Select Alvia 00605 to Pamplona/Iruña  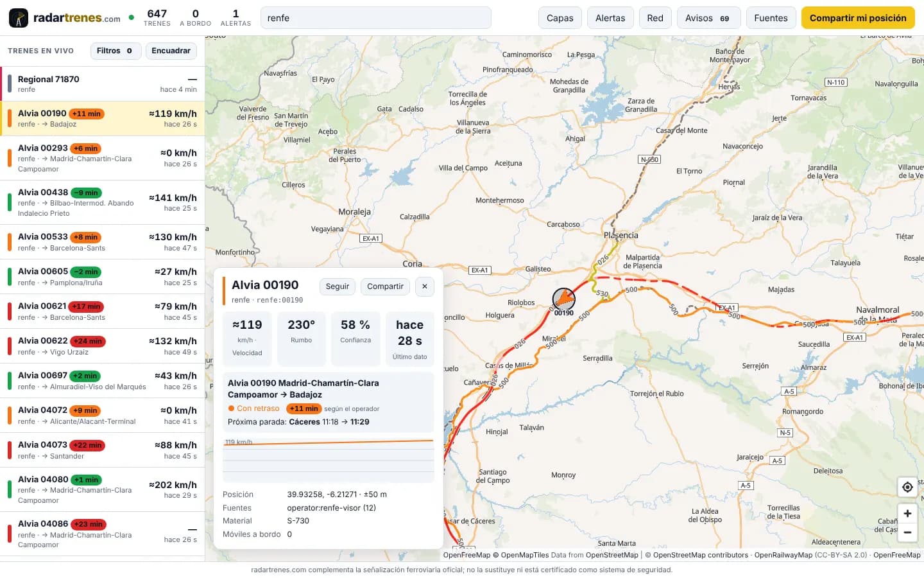pyautogui.click(x=103, y=277)
